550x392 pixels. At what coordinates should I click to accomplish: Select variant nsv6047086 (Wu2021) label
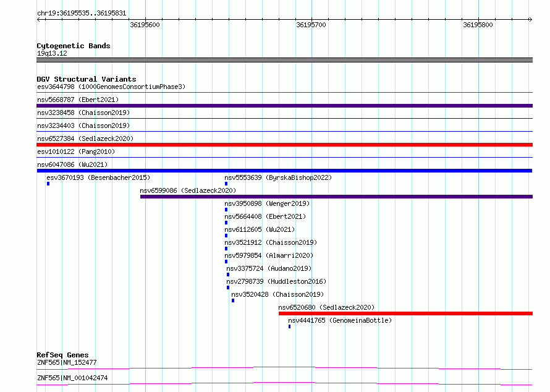coord(72,164)
